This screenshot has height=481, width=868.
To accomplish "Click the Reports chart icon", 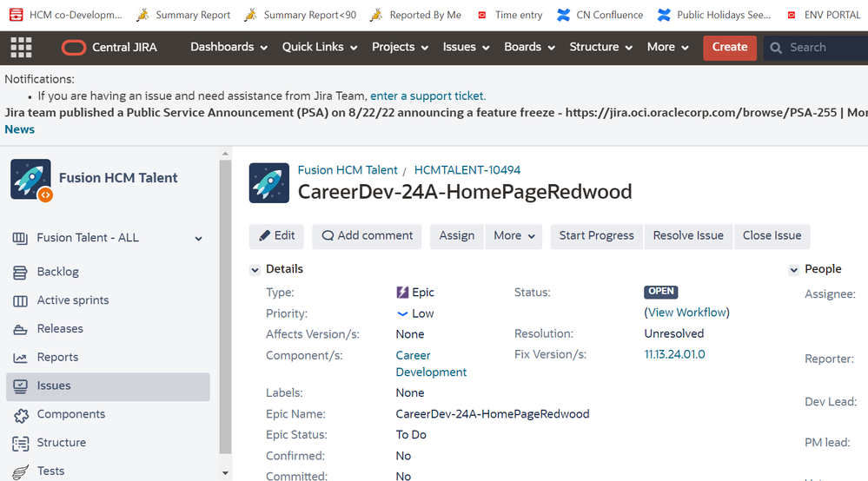I will [20, 358].
